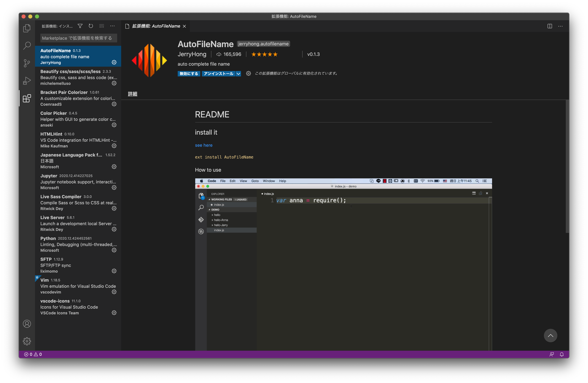The height and width of the screenshot is (383, 588).
Task: Open editor more actions menu
Action: [x=560, y=26]
